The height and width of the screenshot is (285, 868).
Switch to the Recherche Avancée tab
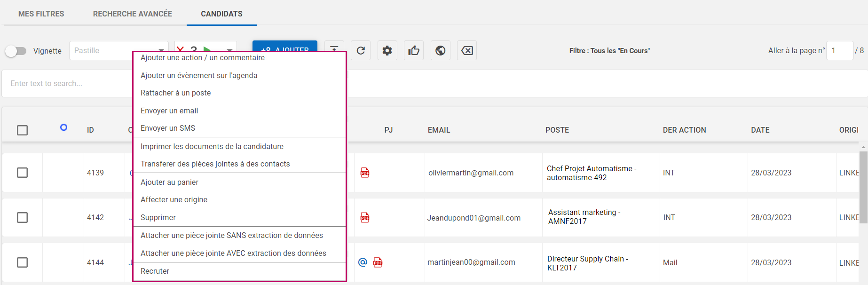click(x=132, y=14)
